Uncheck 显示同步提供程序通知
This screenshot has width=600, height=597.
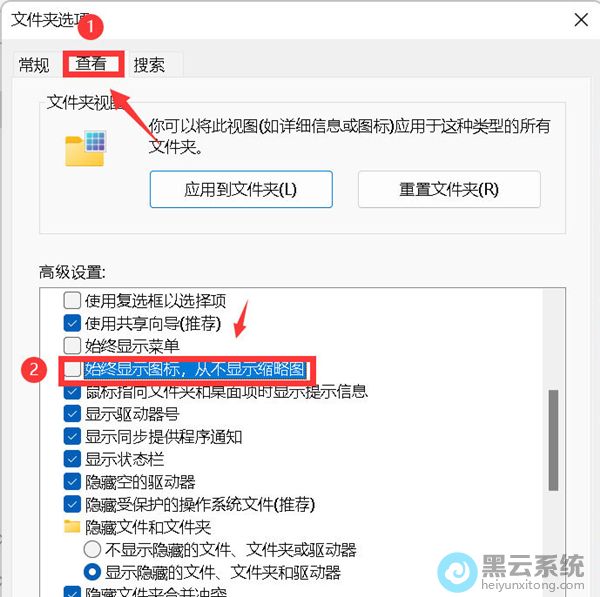(72, 436)
